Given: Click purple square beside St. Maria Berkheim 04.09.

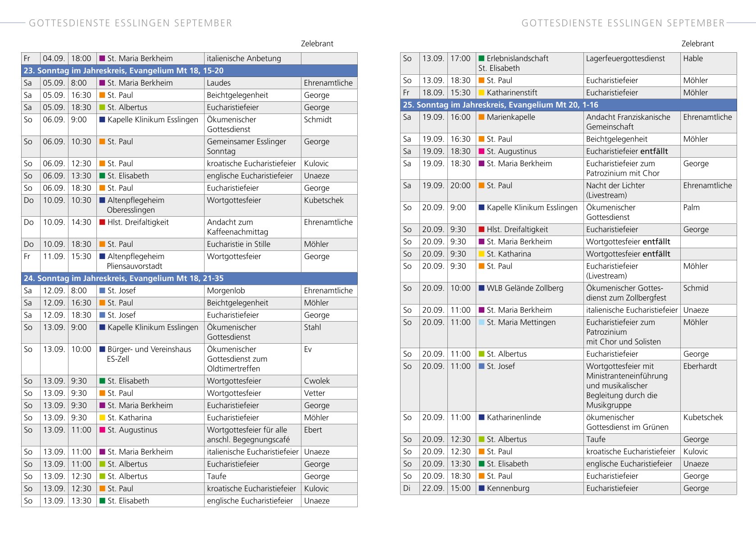Looking at the screenshot, I should pyautogui.click(x=102, y=59).
